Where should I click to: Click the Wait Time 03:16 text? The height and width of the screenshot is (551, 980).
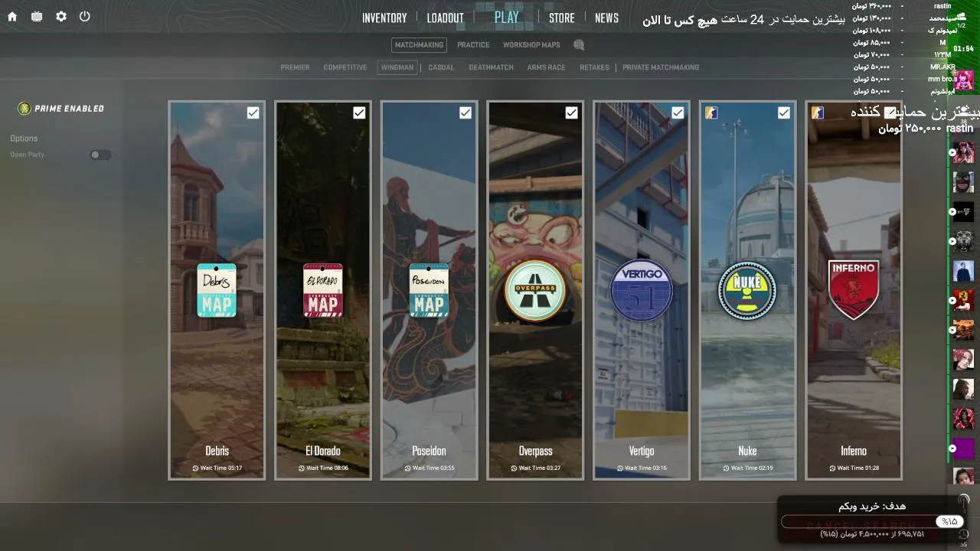(x=646, y=468)
